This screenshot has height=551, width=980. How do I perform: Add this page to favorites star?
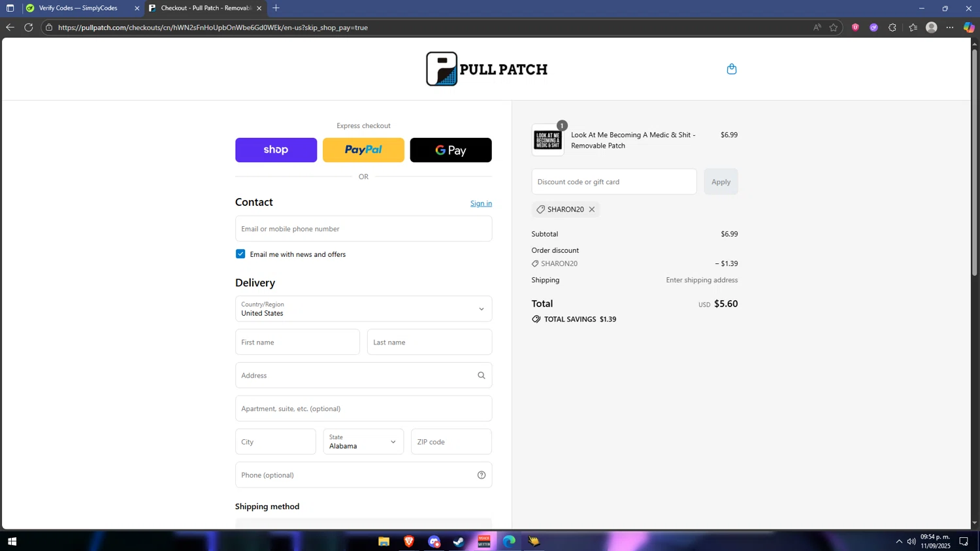click(834, 27)
